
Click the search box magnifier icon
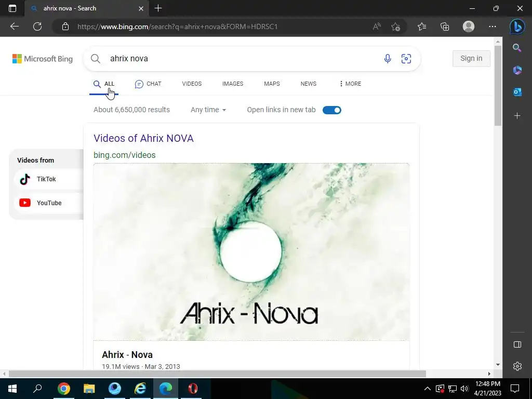[96, 59]
